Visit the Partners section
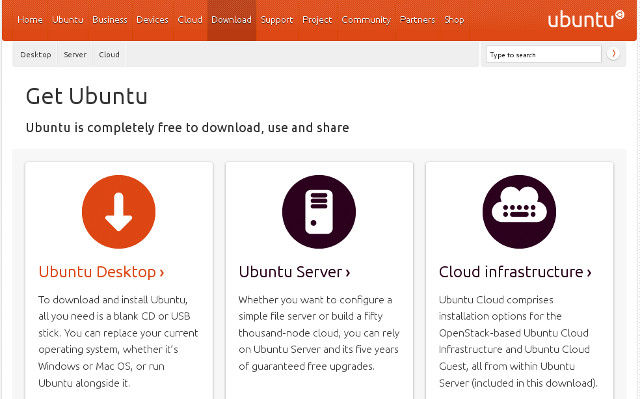640x399 pixels. point(417,20)
